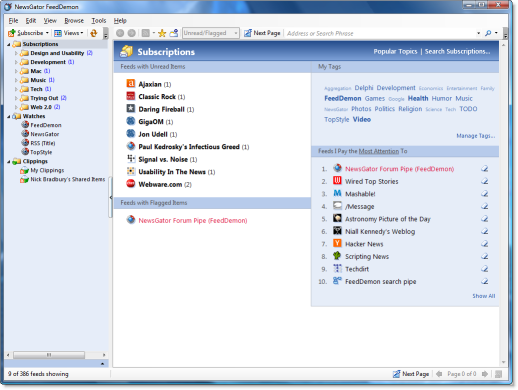Expand the Development folder
Image resolution: width=518 pixels, height=390 pixels.
(16, 62)
